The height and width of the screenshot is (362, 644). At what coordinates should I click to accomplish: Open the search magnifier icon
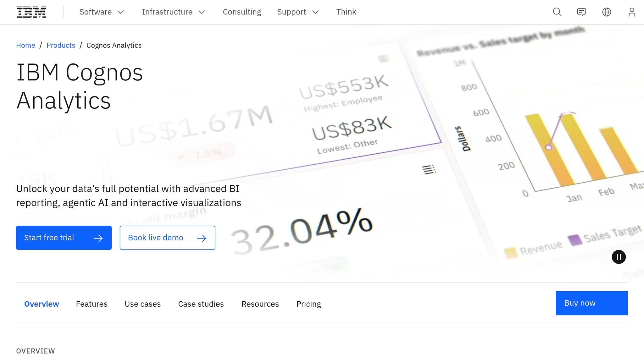(x=557, y=12)
